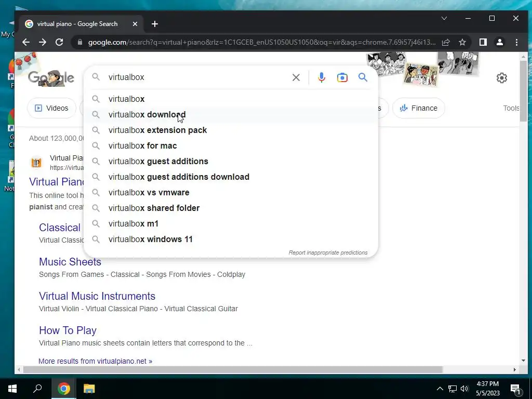This screenshot has height=399, width=532.
Task: Open the volume tray icon
Action: pyautogui.click(x=464, y=389)
